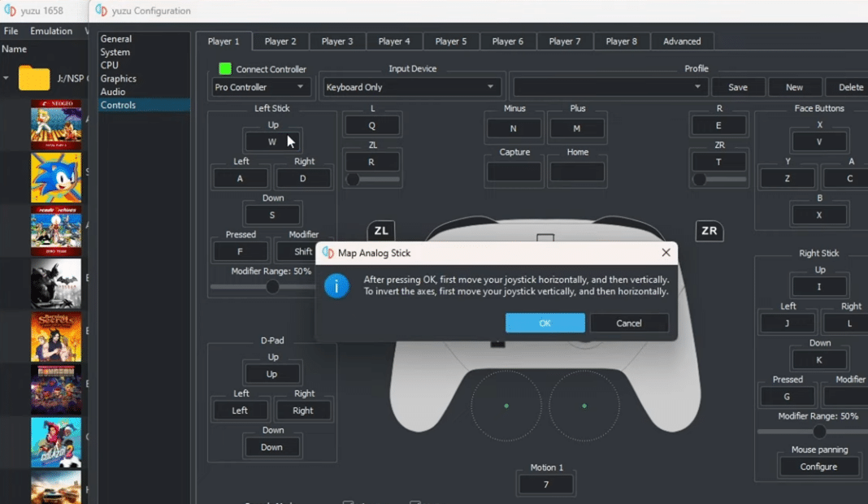Open the Pro Controller dropdown
This screenshot has height=504, width=868.
tap(260, 87)
